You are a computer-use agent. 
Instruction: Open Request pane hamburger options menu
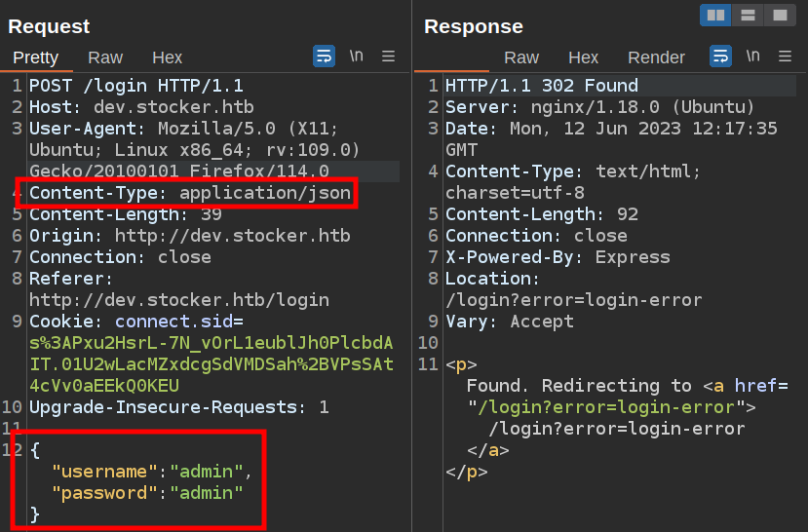[x=388, y=57]
